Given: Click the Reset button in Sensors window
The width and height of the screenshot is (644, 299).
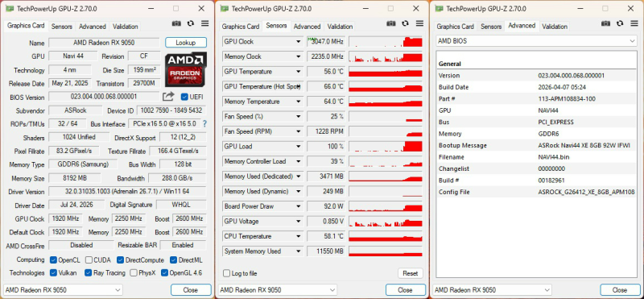Looking at the screenshot, I should click(410, 273).
